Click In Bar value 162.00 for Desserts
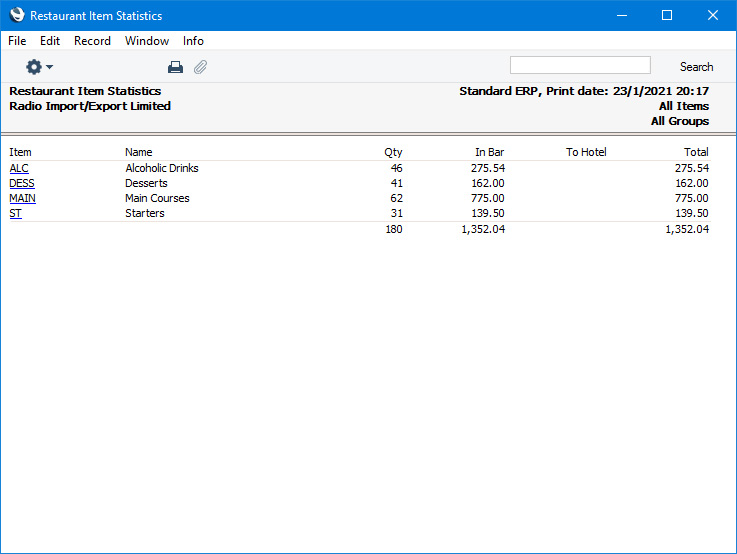Screen dimensions: 737x554 click(x=488, y=183)
